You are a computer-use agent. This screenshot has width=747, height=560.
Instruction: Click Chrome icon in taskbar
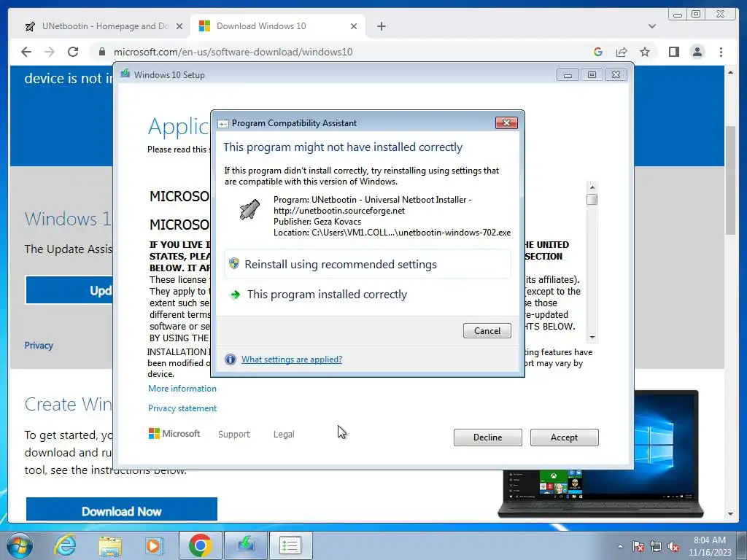click(x=200, y=545)
